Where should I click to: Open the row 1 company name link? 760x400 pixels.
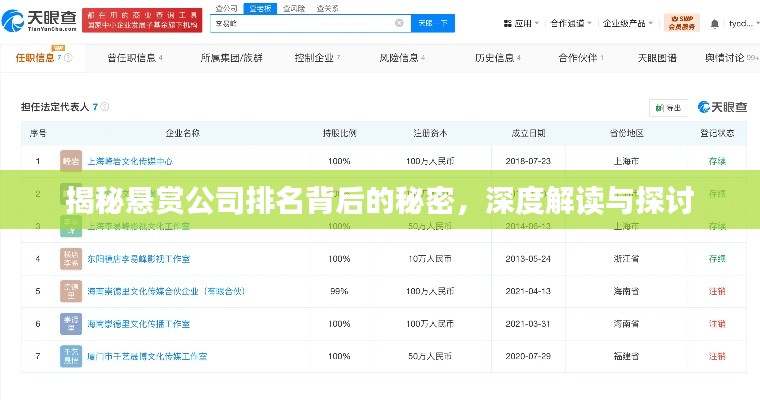coord(130,161)
